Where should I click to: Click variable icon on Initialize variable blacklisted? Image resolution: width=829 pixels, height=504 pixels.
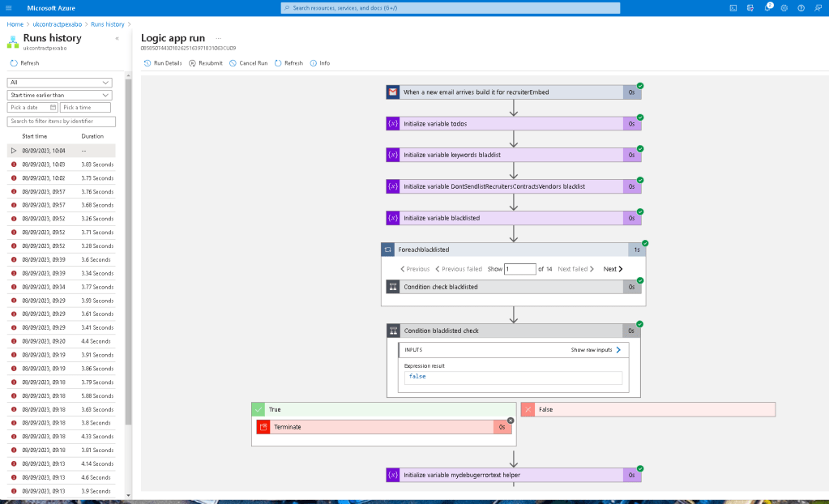(393, 218)
